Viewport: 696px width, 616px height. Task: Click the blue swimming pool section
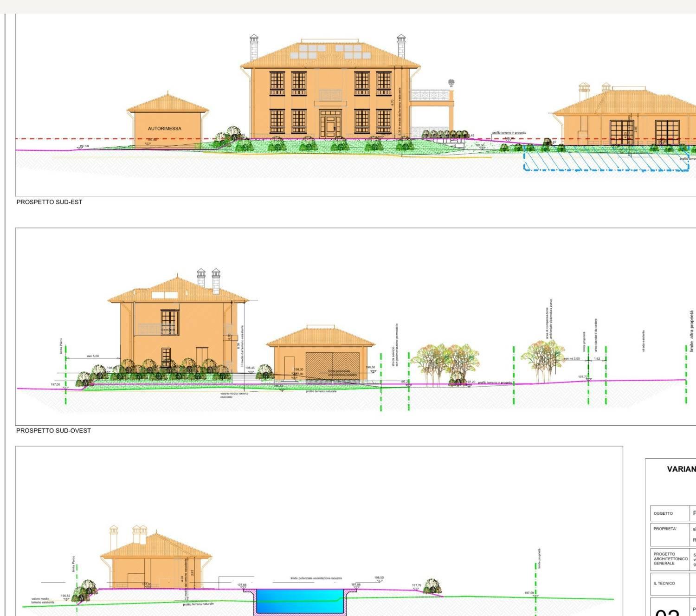click(x=299, y=601)
